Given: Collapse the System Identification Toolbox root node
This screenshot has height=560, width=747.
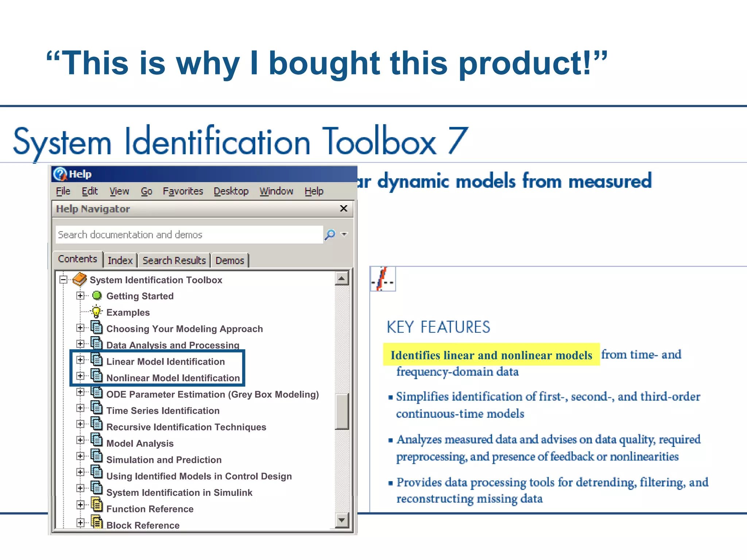Looking at the screenshot, I should [x=63, y=280].
